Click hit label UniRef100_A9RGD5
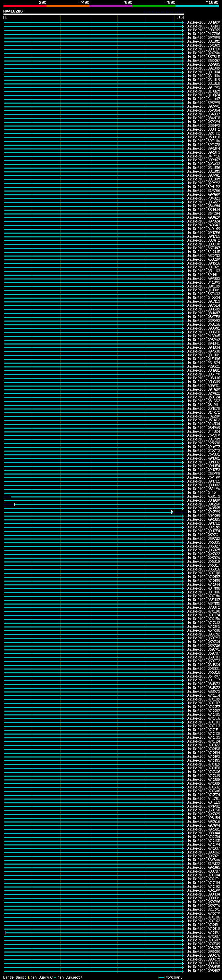222x980 pixels. pyautogui.click(x=203, y=519)
